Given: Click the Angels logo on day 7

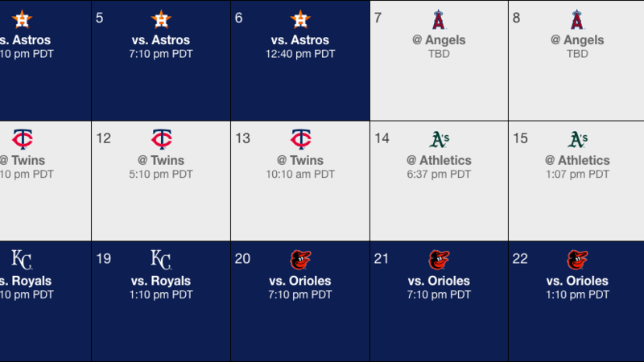Looking at the screenshot, I should [439, 19].
